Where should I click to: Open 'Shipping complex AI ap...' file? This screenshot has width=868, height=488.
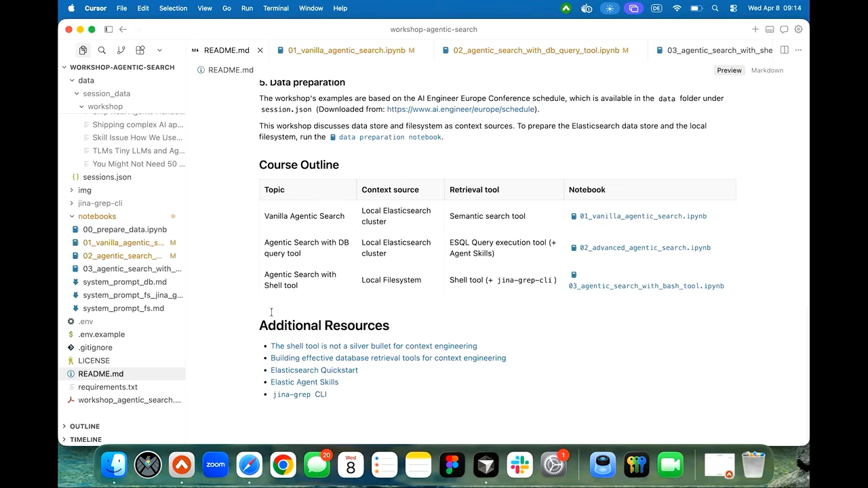coord(138,125)
